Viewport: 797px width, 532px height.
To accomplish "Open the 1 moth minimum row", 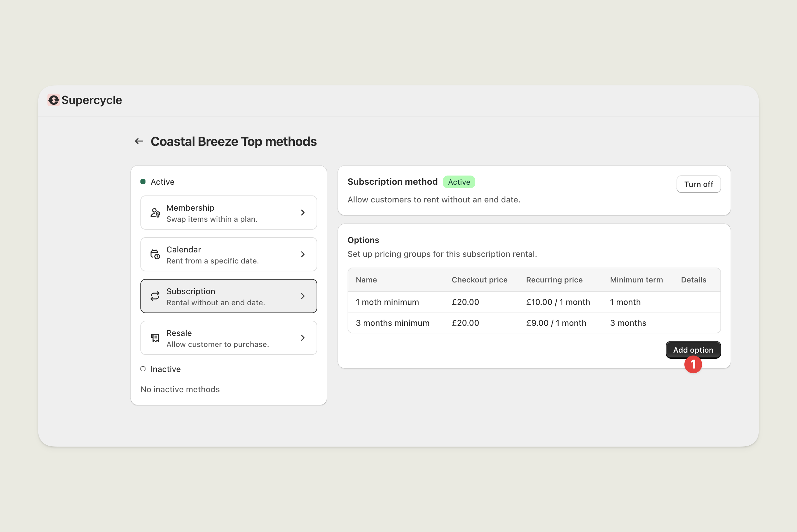I will point(387,302).
